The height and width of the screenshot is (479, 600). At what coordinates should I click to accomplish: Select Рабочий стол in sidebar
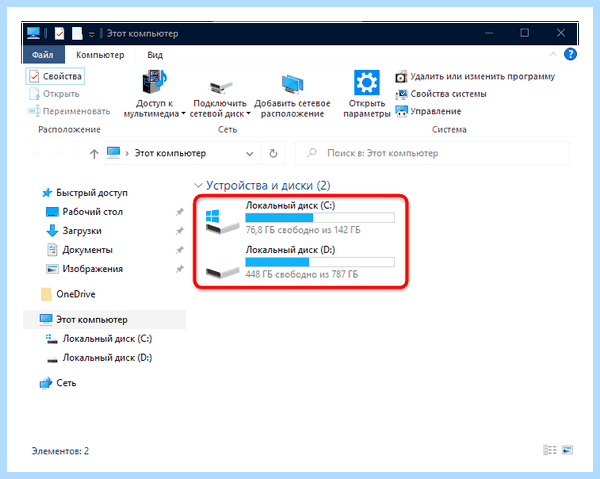pos(84,212)
